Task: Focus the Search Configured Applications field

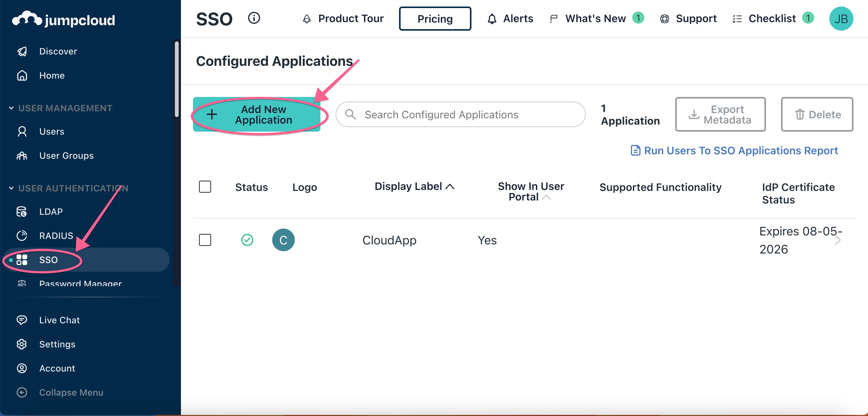Action: (x=460, y=115)
